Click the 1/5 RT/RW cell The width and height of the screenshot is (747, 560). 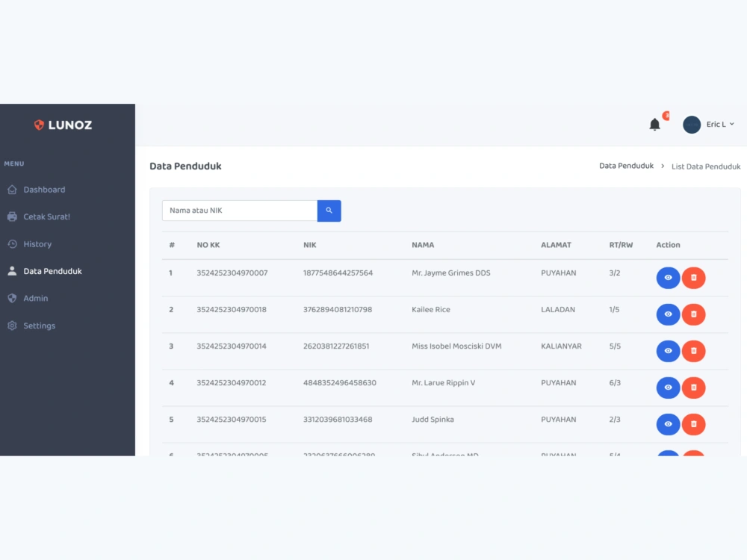pos(614,310)
